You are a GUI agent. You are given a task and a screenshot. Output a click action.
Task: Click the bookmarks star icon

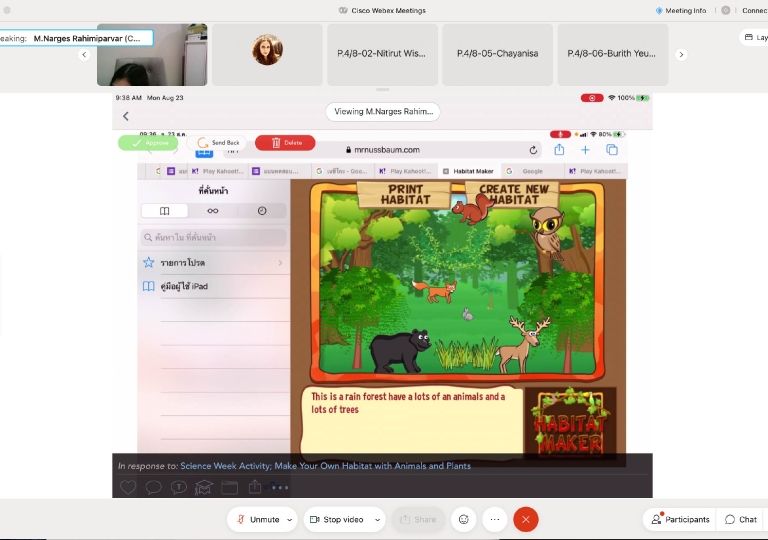click(148, 262)
